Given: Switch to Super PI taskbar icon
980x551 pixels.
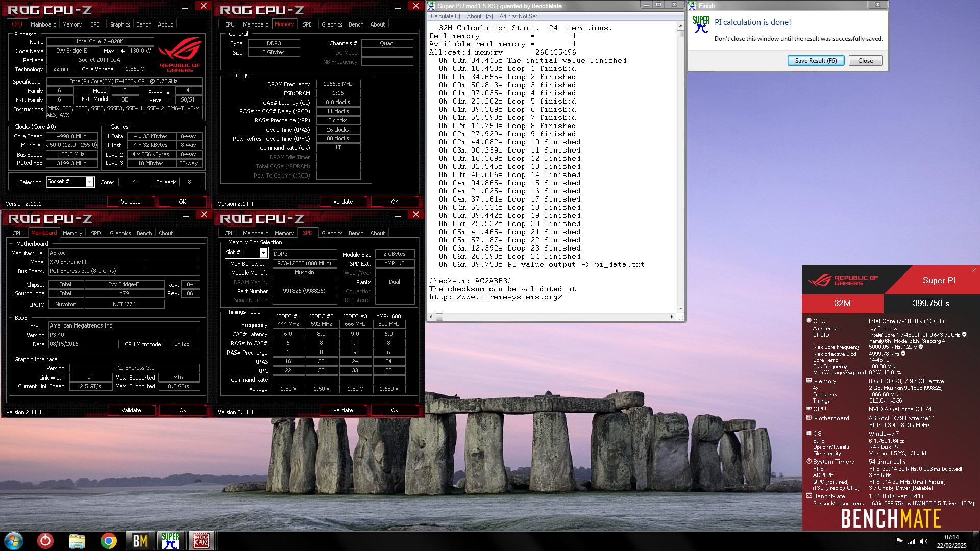Looking at the screenshot, I should (170, 541).
